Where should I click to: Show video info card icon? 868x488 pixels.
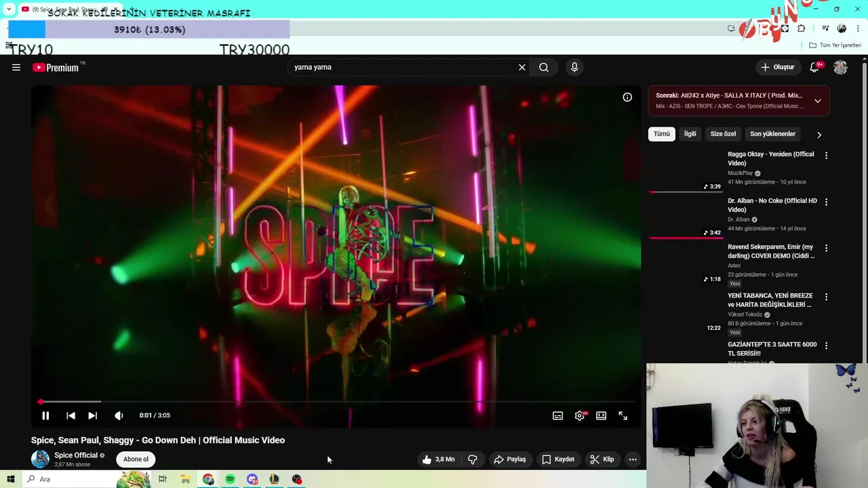pyautogui.click(x=627, y=97)
